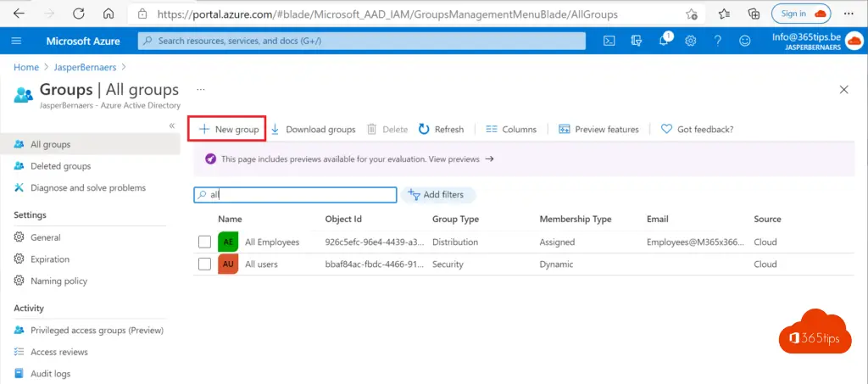Go to Home breadcrumb
Viewport: 868px width, 384px height.
tap(26, 67)
